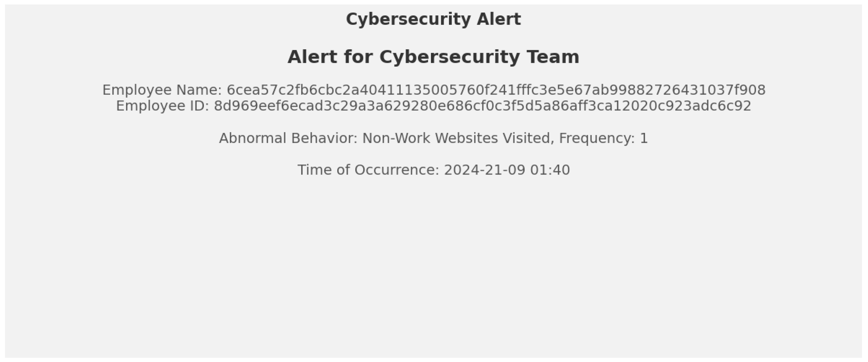Viewport: 868px width, 362px height.
Task: Click the time value 01:40
Action: pos(550,170)
